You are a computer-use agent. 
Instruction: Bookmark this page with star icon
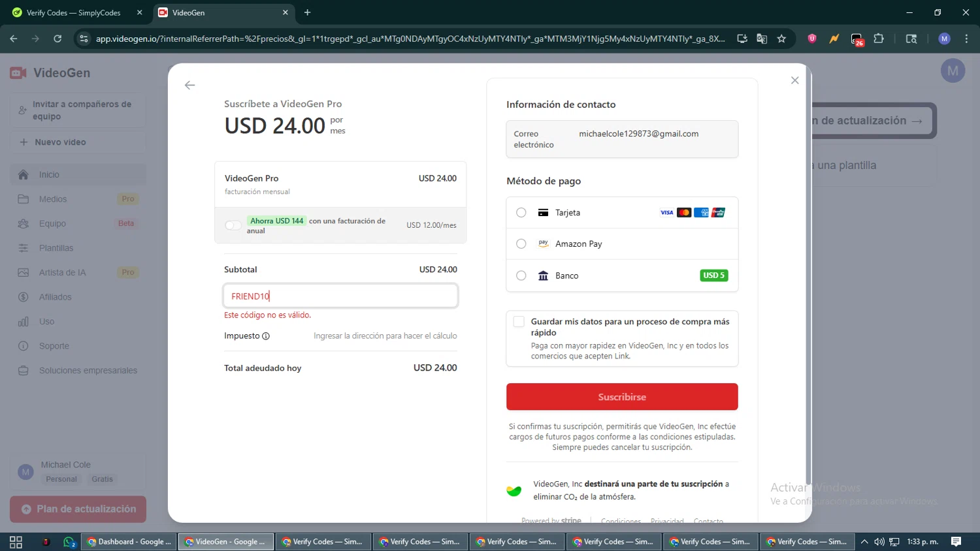pos(781,39)
